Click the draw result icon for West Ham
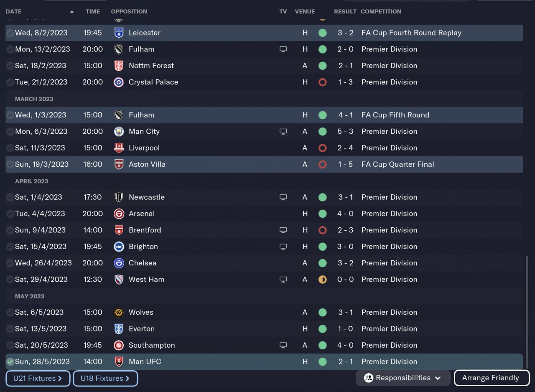535x392 pixels. click(x=322, y=280)
